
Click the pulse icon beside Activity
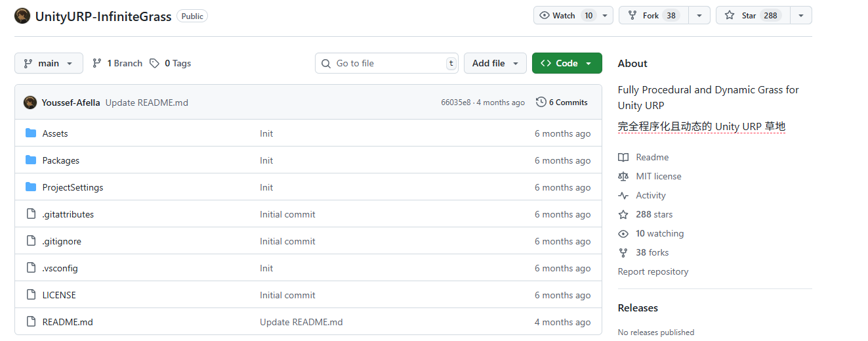click(x=623, y=195)
